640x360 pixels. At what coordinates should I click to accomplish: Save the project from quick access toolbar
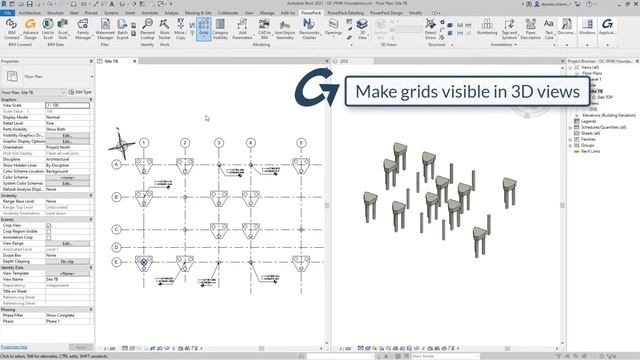(29, 4)
